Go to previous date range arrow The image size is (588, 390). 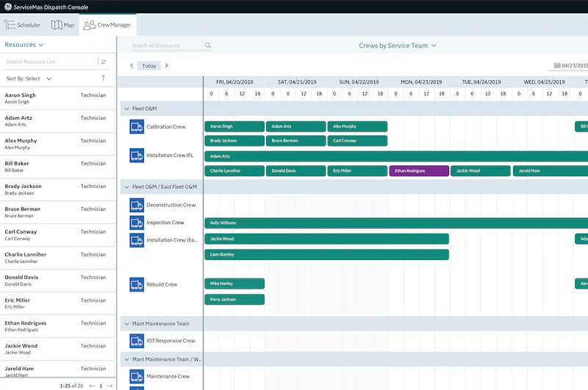coord(132,65)
